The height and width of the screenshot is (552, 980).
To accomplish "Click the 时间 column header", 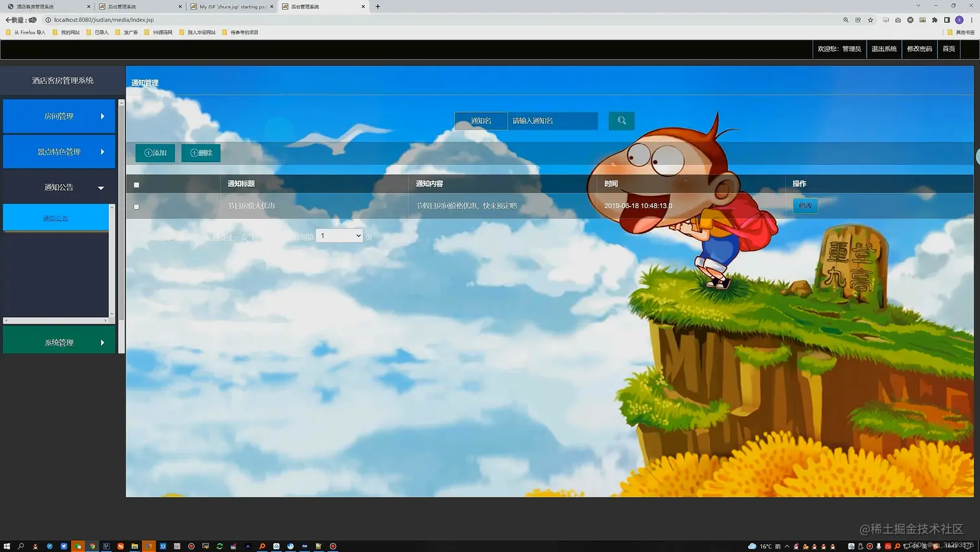I will [611, 184].
